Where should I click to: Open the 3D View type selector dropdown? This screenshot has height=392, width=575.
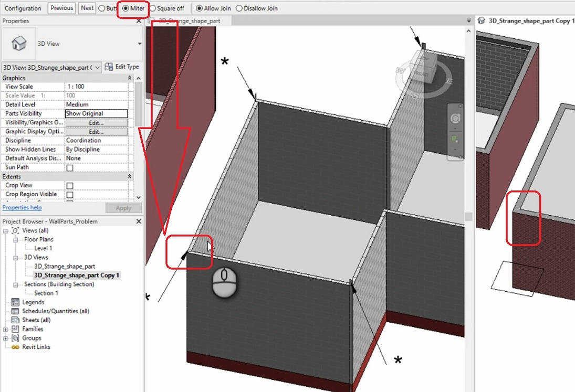[x=98, y=66]
